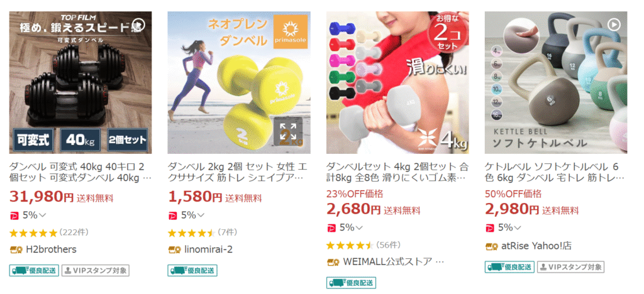Click 優良配送 truck badge under linomirai-2
This screenshot has width=644, height=294.
coord(192,271)
